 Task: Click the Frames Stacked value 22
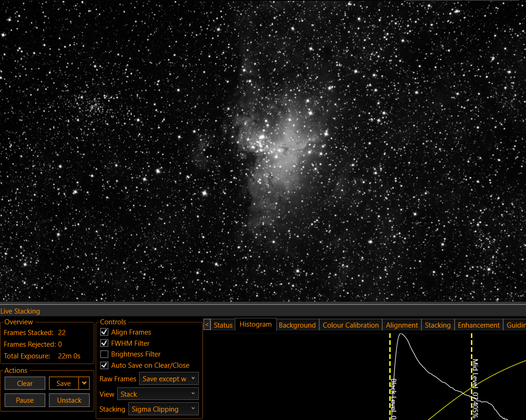click(x=62, y=332)
